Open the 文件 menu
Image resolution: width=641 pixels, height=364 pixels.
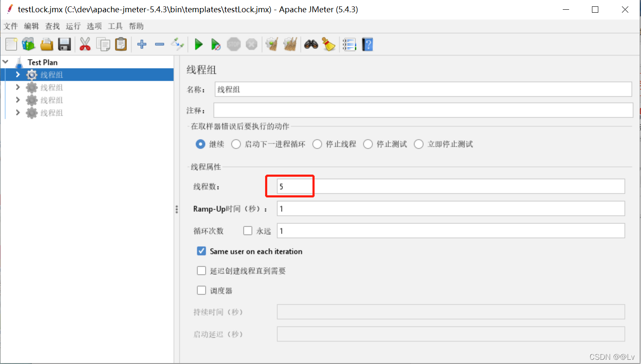(x=11, y=26)
